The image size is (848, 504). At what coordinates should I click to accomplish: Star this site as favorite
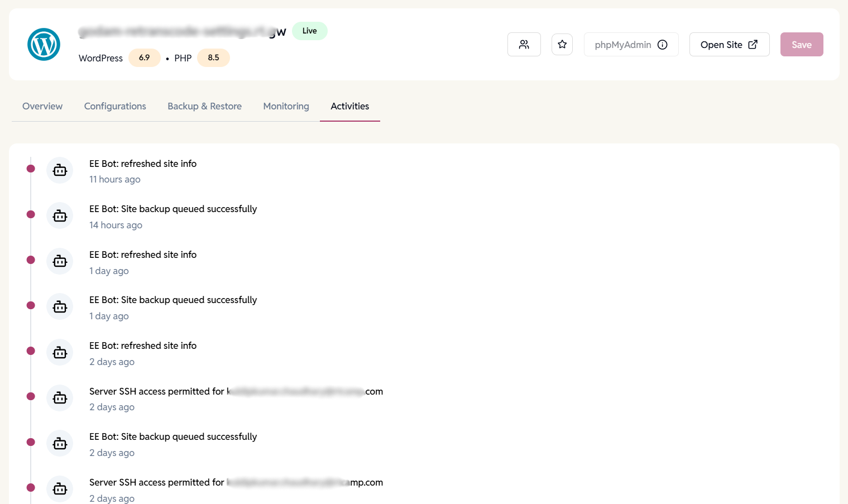click(x=562, y=45)
